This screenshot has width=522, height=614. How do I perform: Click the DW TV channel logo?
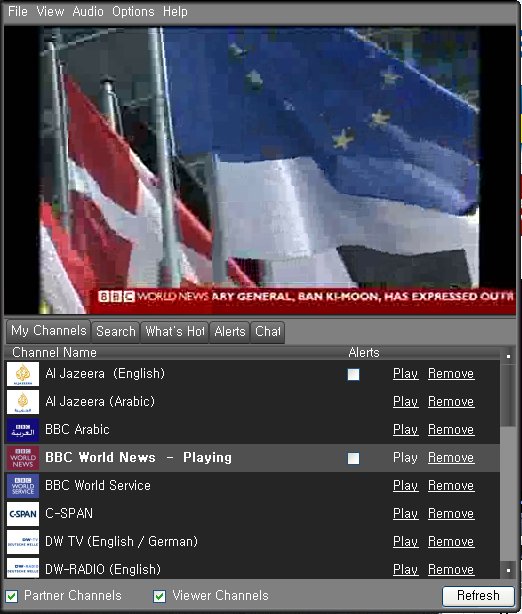[23, 542]
